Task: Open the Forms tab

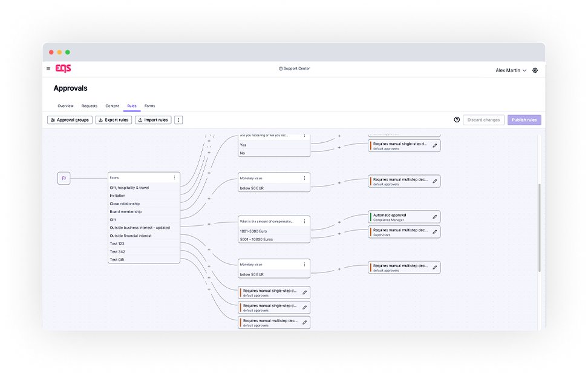Action: point(149,106)
